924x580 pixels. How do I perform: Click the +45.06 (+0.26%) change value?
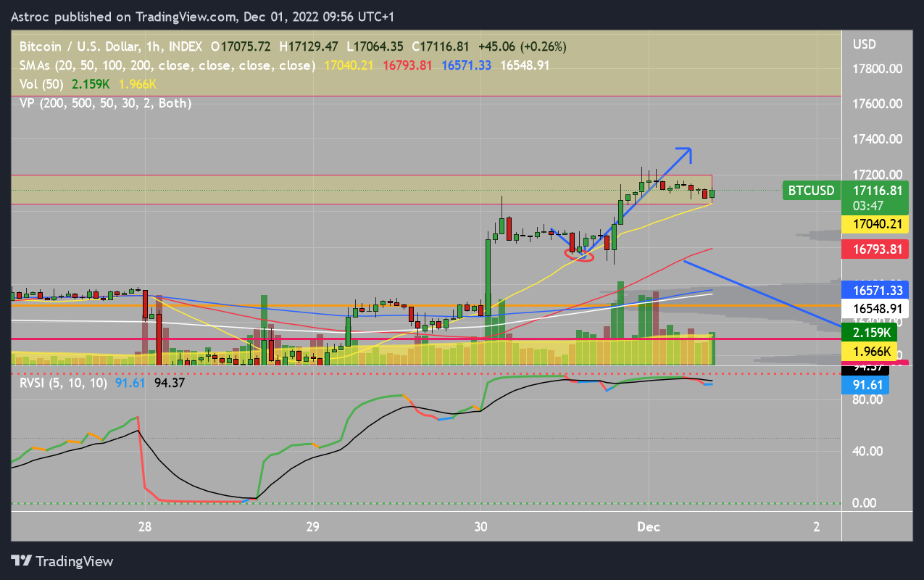click(523, 46)
